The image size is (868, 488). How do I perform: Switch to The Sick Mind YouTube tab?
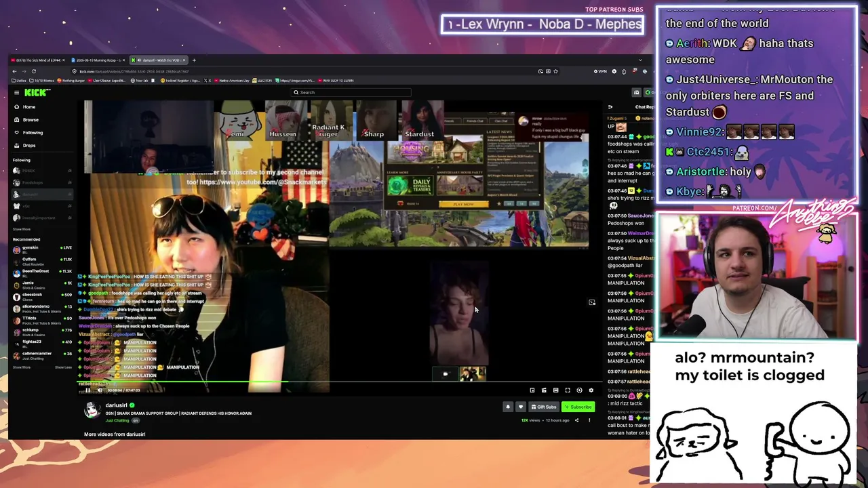38,60
